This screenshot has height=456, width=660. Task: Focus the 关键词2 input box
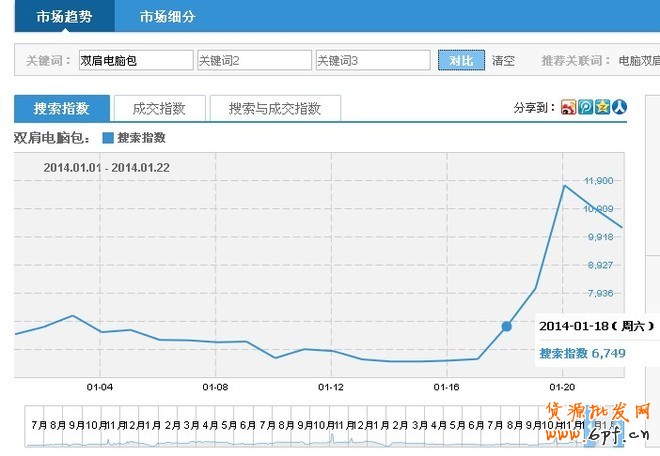coord(253,61)
